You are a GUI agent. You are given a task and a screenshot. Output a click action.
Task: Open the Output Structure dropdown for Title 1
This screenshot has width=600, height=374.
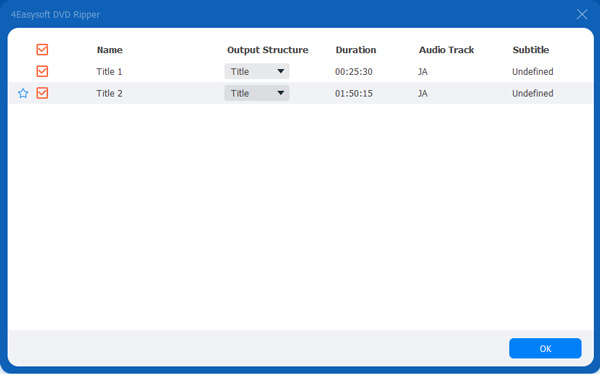pos(257,72)
